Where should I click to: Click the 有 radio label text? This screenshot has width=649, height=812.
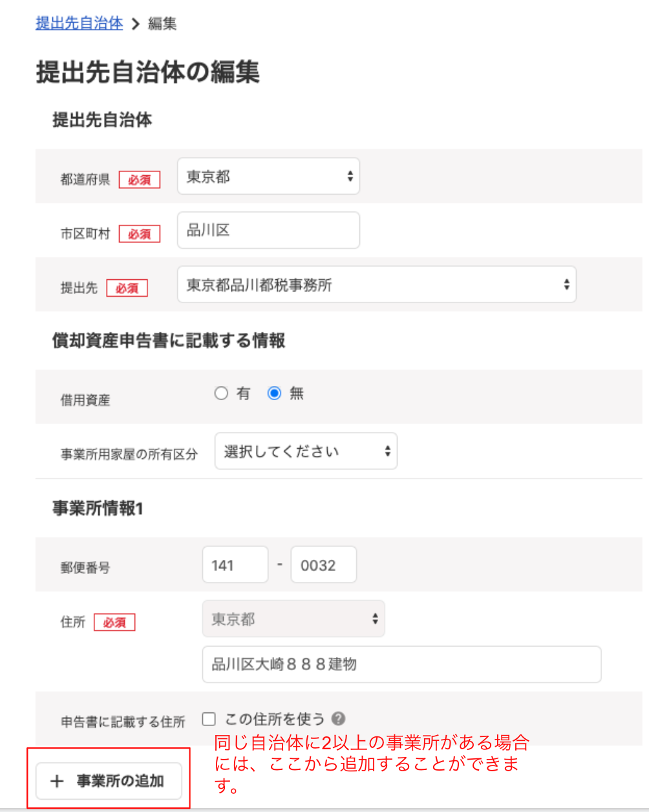point(244,393)
